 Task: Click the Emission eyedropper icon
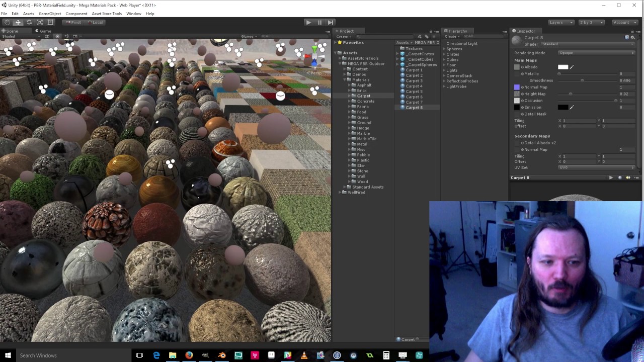[572, 107]
